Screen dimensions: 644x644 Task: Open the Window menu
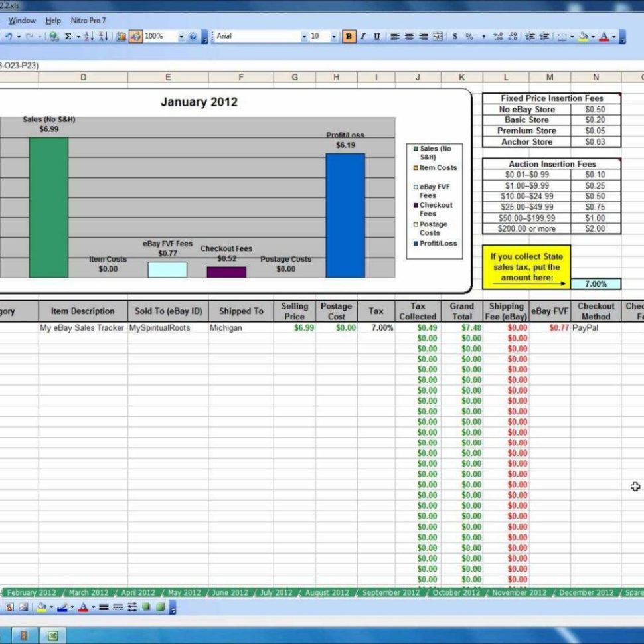click(22, 20)
